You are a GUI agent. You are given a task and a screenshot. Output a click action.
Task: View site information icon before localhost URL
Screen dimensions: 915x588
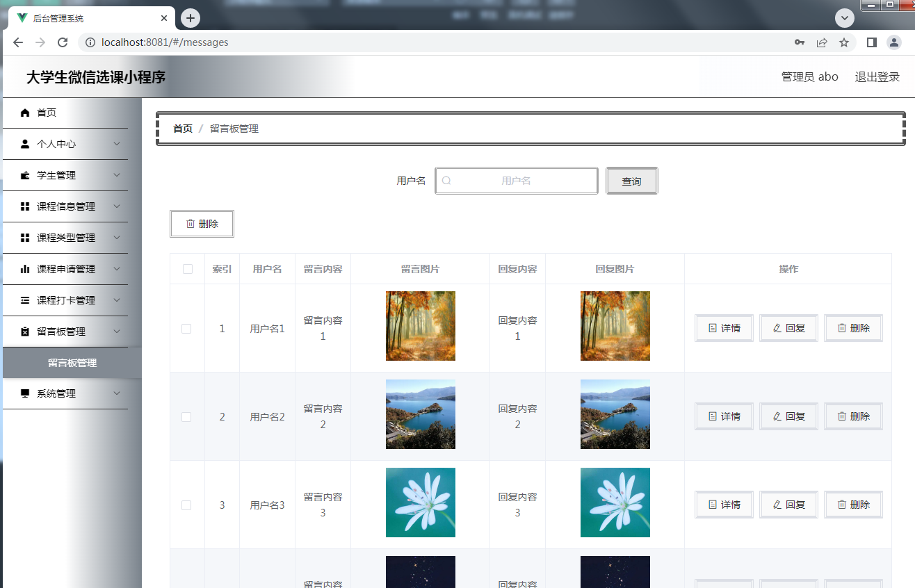pyautogui.click(x=90, y=42)
